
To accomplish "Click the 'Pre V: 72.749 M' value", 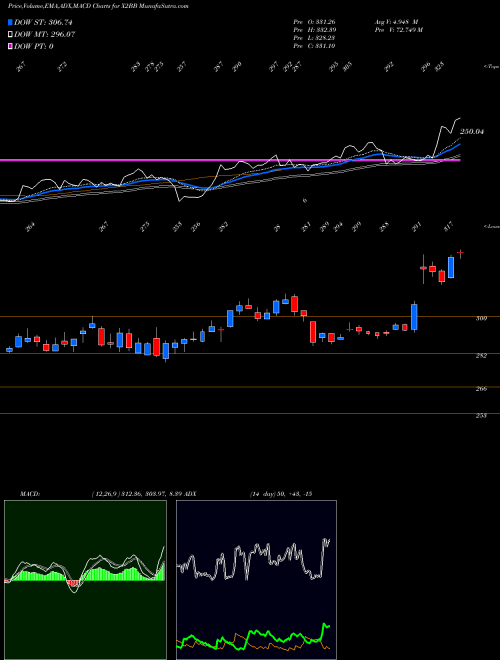I will pyautogui.click(x=398, y=30).
